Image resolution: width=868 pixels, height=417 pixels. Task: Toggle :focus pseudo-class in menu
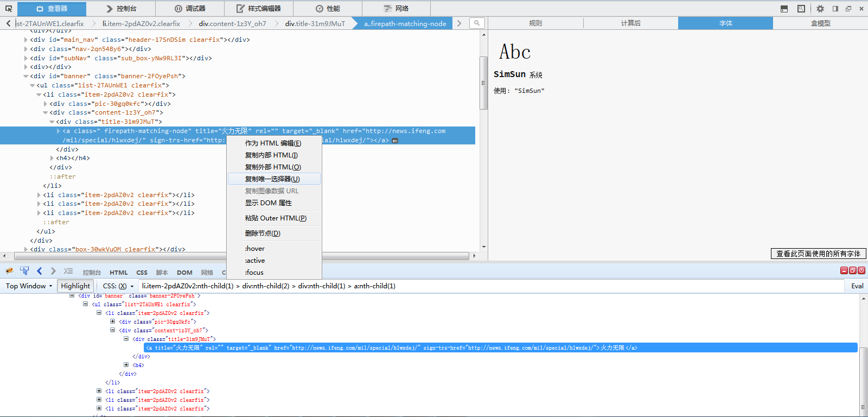[x=274, y=273]
